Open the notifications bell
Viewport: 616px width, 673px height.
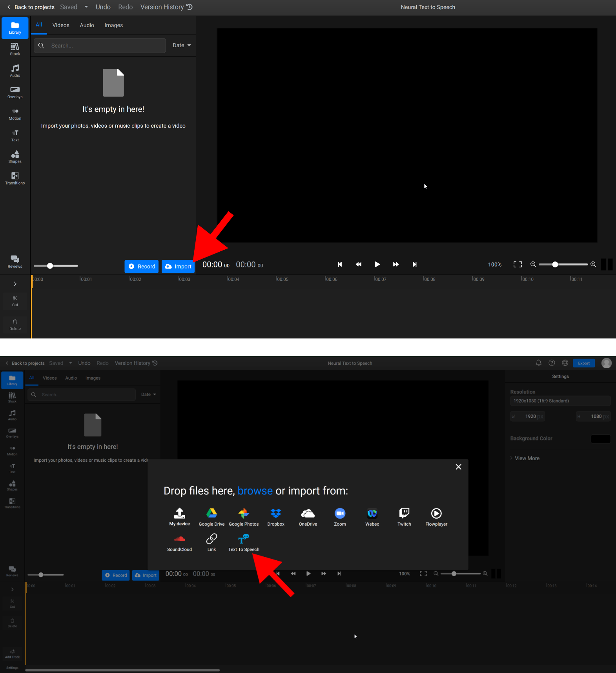[x=539, y=363]
